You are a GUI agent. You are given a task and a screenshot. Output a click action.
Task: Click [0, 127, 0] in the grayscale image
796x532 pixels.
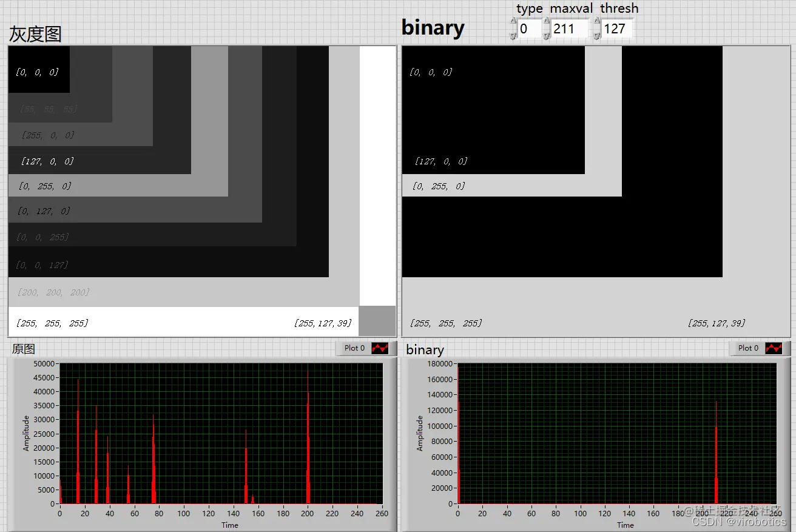(x=44, y=211)
